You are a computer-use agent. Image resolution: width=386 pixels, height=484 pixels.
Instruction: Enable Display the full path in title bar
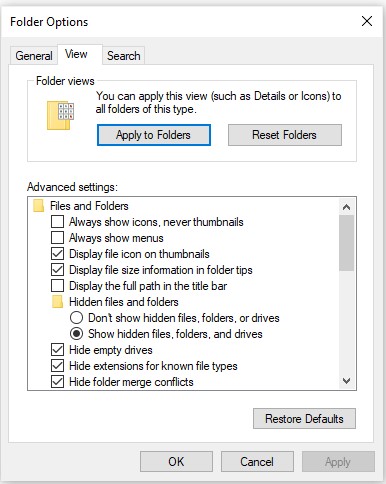[x=57, y=286]
